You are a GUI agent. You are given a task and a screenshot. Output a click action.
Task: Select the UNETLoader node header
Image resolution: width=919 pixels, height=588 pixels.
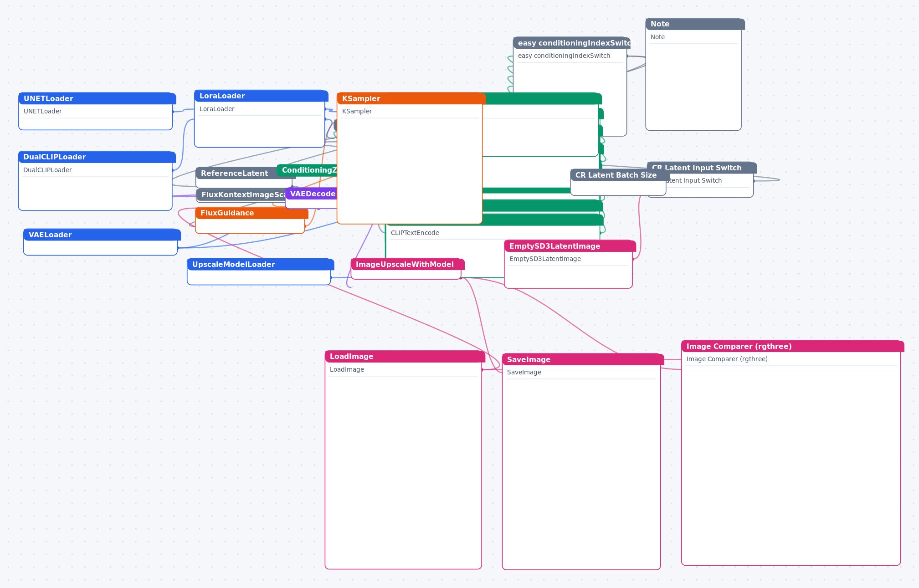pos(97,98)
